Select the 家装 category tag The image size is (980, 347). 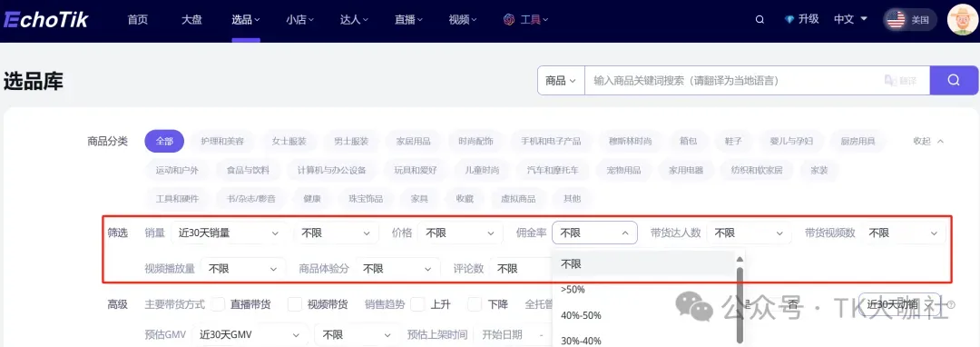(819, 170)
